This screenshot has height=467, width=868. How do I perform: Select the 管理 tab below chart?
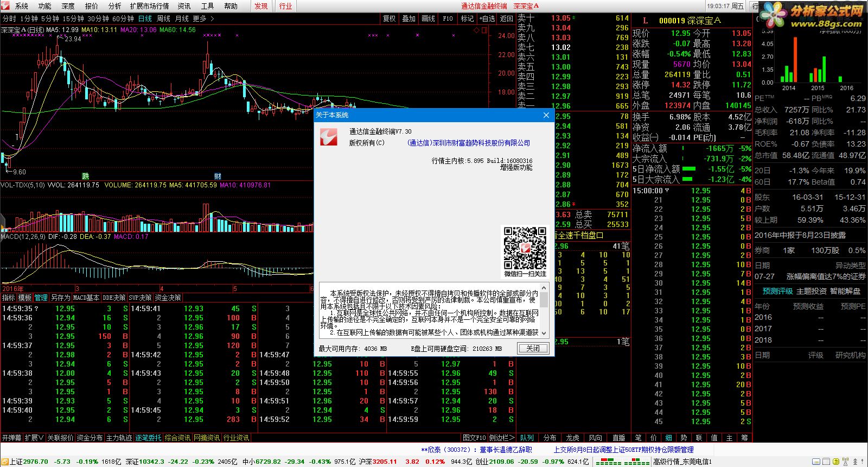(x=41, y=298)
